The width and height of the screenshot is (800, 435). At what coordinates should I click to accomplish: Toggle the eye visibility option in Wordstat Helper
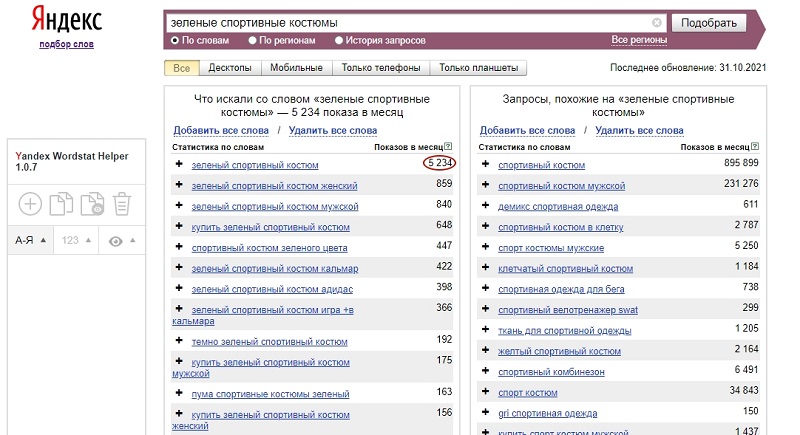click(116, 241)
